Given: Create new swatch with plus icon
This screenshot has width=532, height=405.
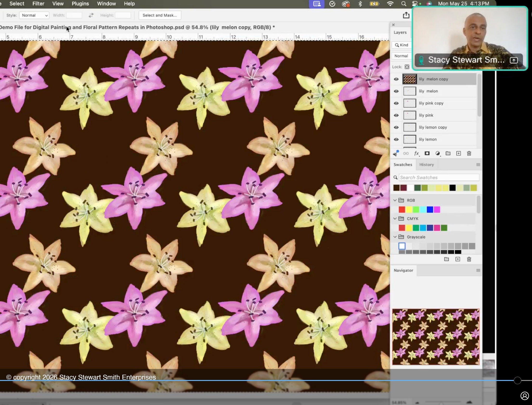Looking at the screenshot, I should pos(458,259).
